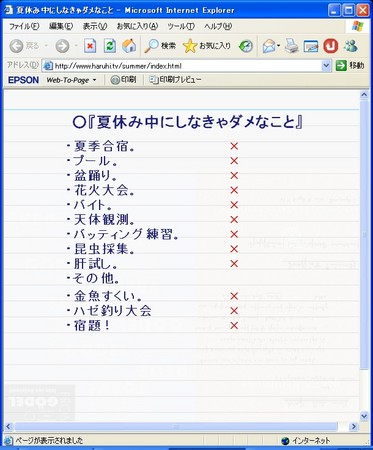This screenshot has width=373, height=450.
Task: Stop loading with the red X button
Action: click(x=90, y=46)
